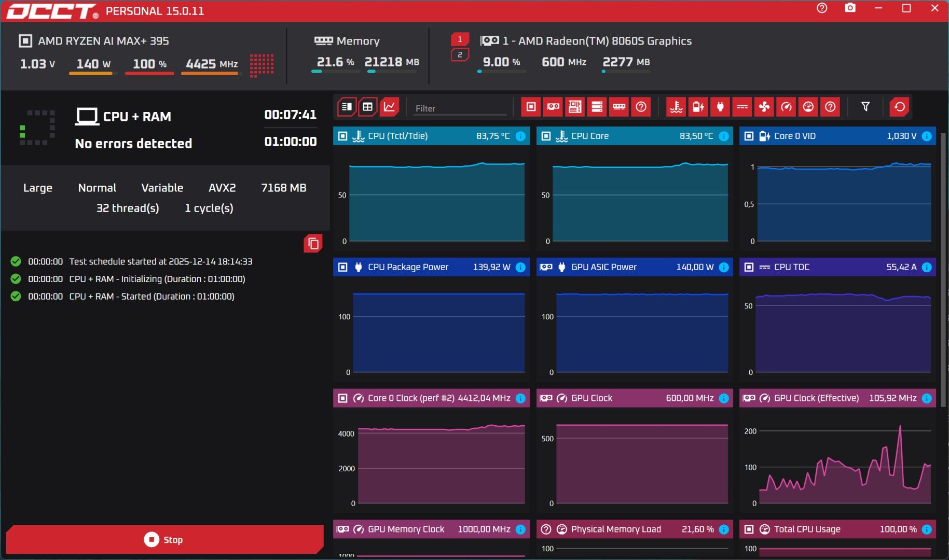Screen dimensions: 949x560
Task: Switch to the graph view layout
Action: coord(389,107)
